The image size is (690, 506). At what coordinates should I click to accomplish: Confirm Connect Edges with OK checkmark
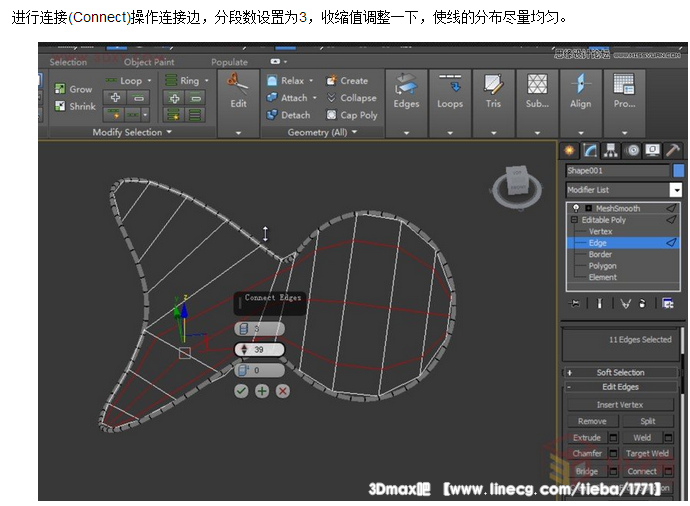(x=241, y=391)
